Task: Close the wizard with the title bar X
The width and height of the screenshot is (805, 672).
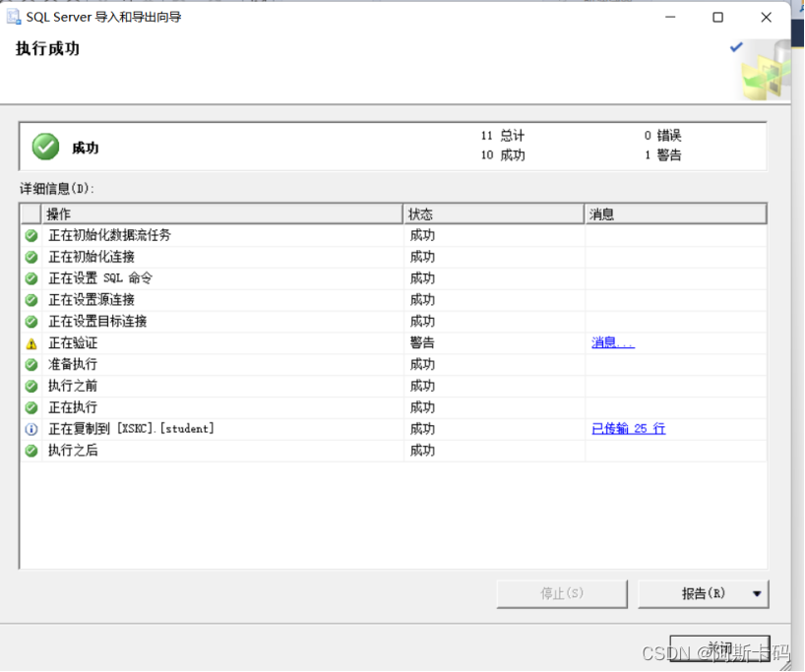Action: point(766,18)
